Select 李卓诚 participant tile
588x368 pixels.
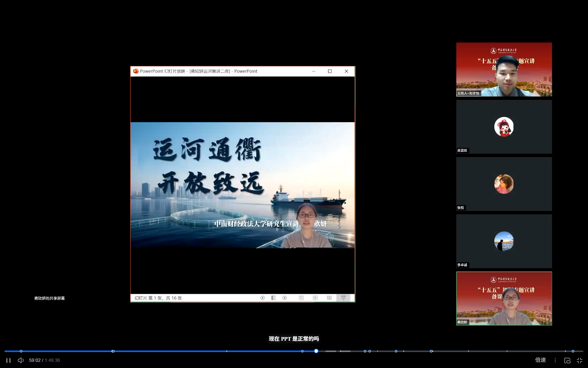coord(504,241)
